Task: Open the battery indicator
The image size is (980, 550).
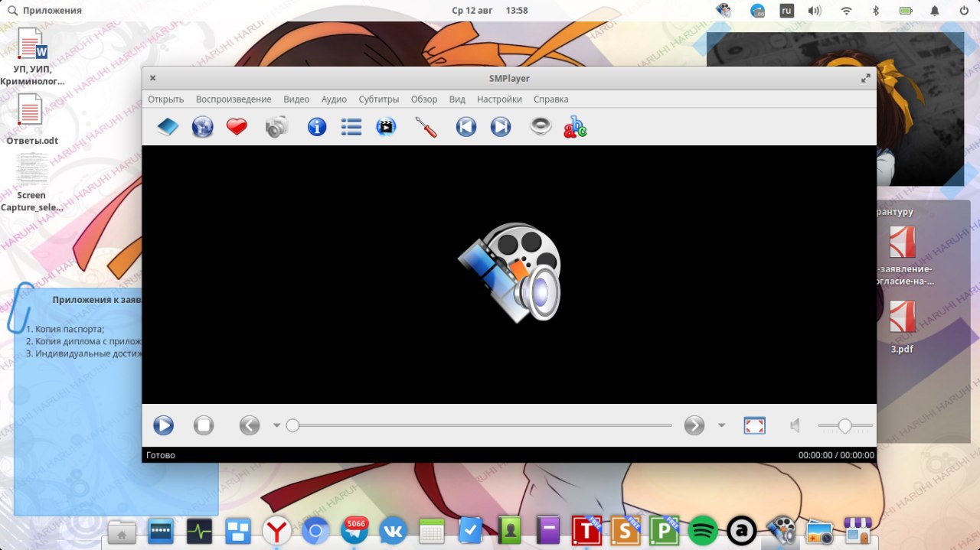Action: [906, 11]
